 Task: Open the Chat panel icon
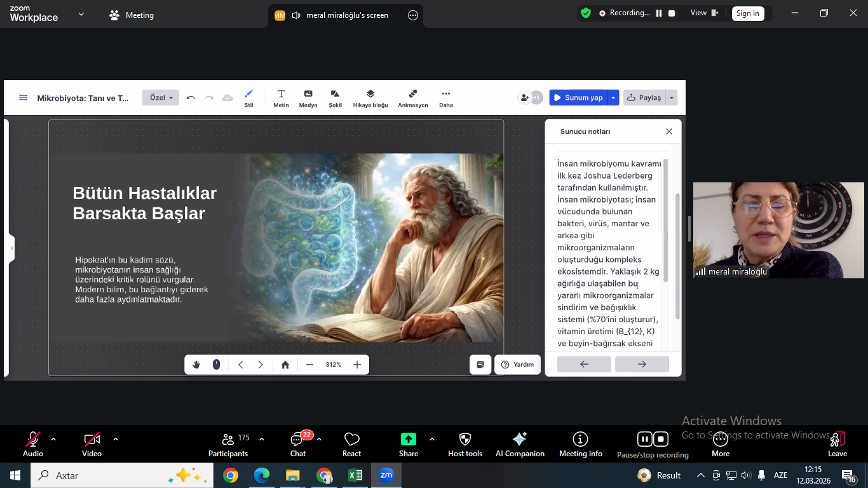(x=297, y=440)
